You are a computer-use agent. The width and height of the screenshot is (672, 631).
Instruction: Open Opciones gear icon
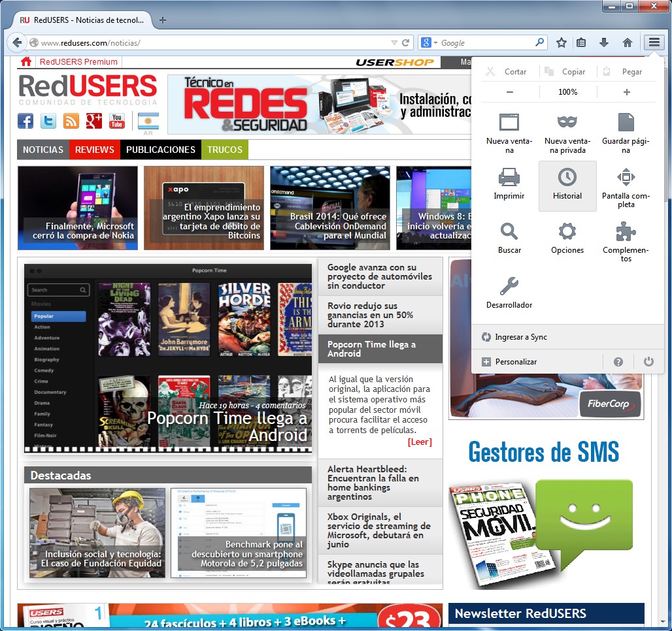[567, 232]
